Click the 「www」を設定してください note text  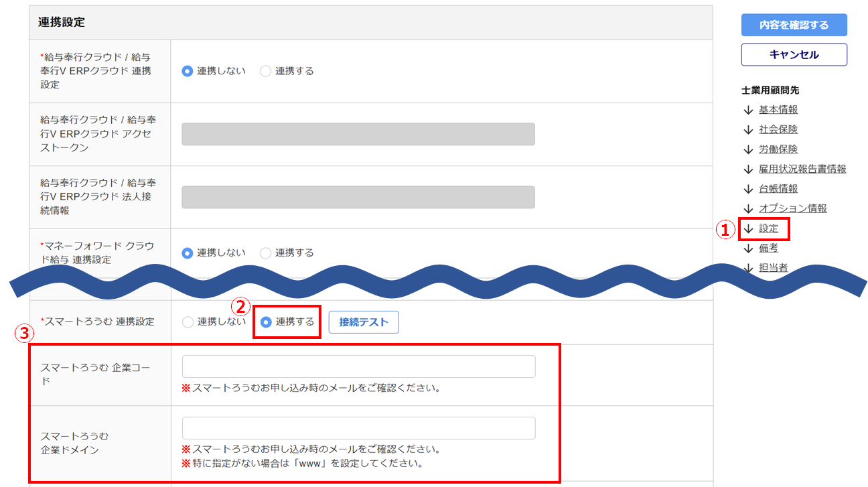click(303, 463)
